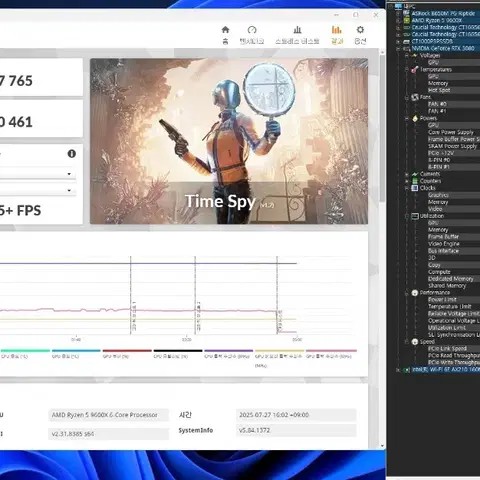Toggle the blue GPU temperature legend series
Image resolution: width=480 pixels, height=480 pixels.
click(76, 353)
